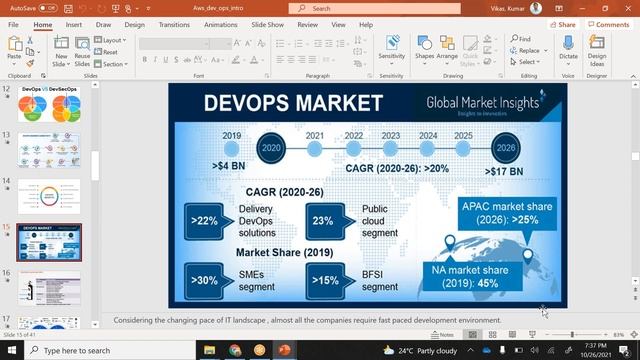
Task: Toggle the Notes pane
Action: click(x=442, y=335)
